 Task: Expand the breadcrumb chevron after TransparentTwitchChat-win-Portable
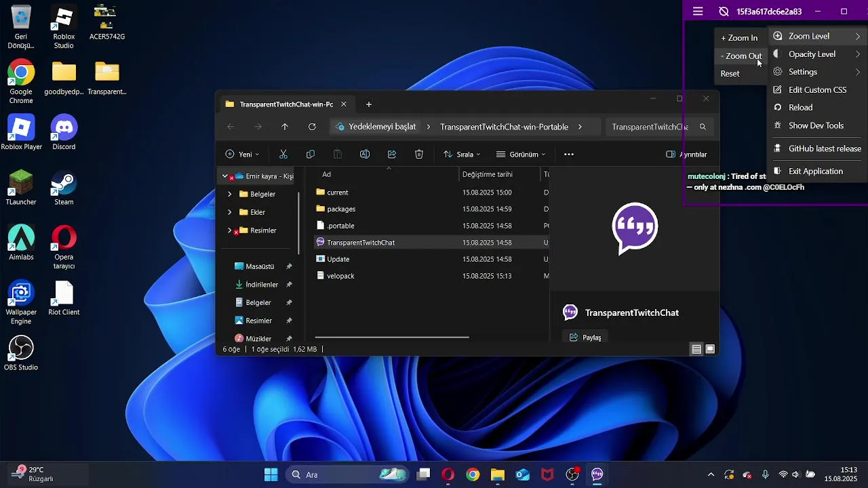(x=580, y=127)
